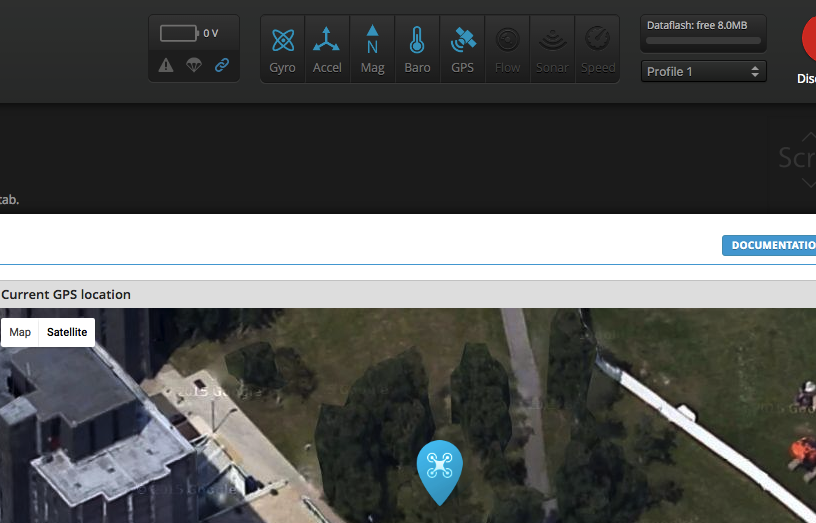Screen dimensions: 816x523
Task: Click the 0 V battery reading
Action: pos(211,33)
